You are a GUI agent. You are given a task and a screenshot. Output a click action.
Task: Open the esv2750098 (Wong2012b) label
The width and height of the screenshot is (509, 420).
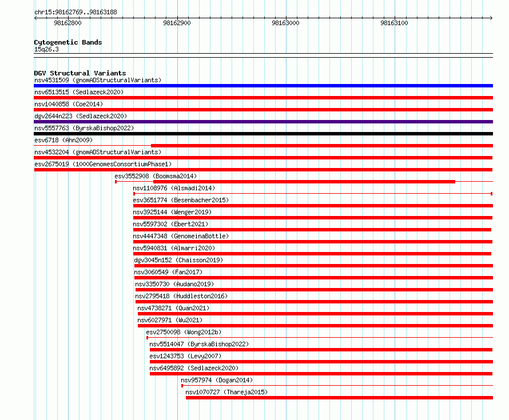(x=184, y=332)
